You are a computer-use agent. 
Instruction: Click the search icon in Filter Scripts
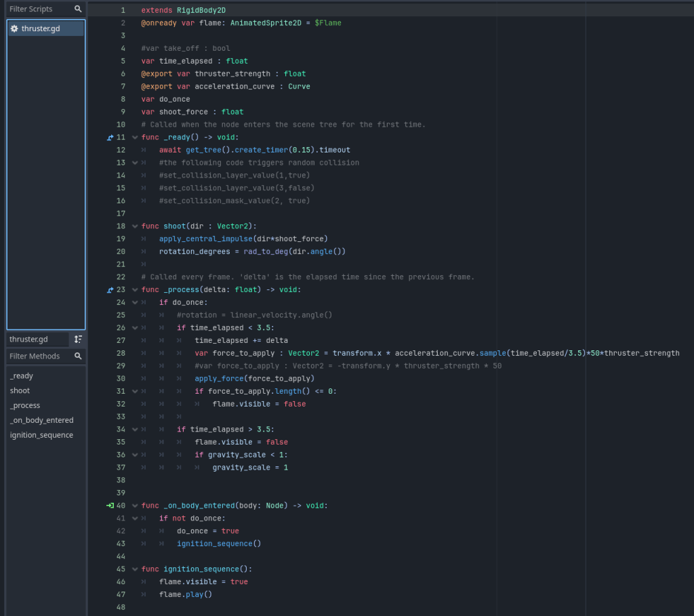click(x=79, y=9)
